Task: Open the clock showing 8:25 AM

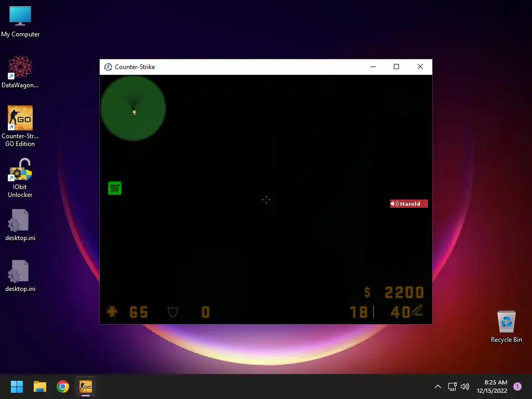Action: [492, 387]
